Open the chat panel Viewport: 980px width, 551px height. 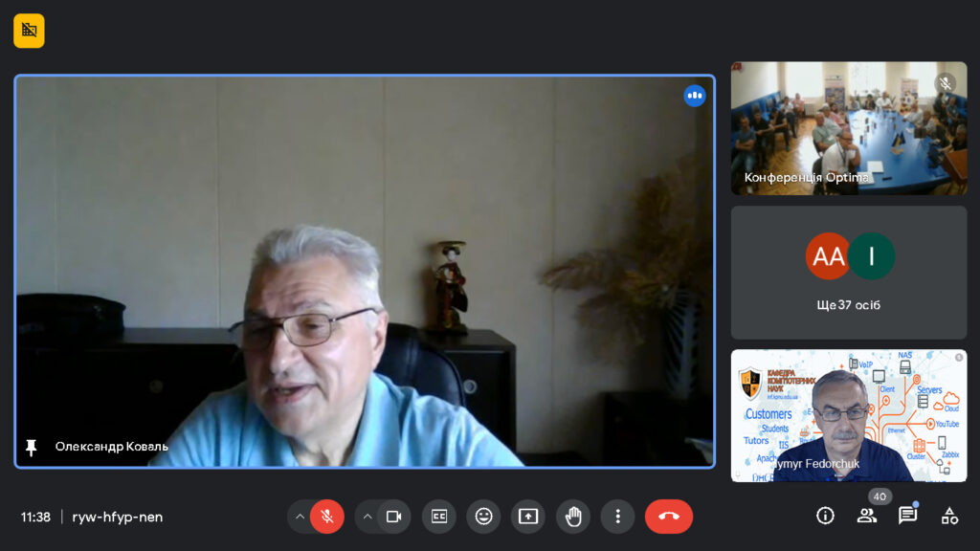click(x=907, y=516)
